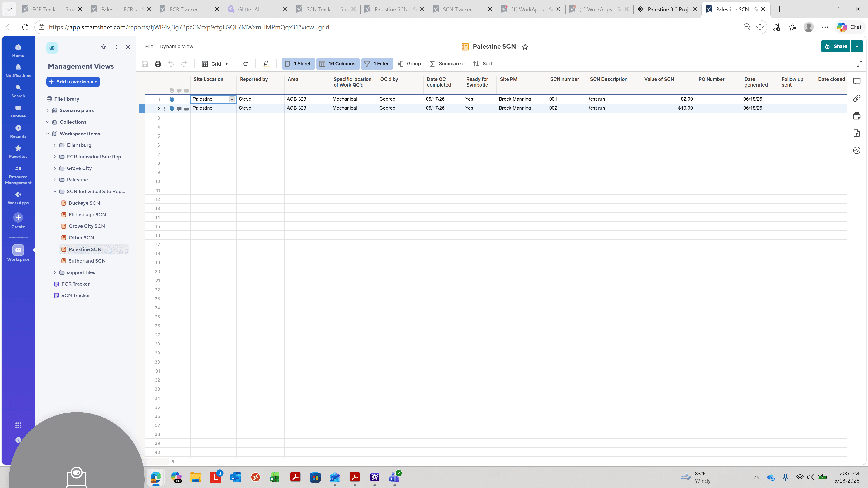Refresh the report with the refresh icon
868x488 pixels.
[x=246, y=64]
